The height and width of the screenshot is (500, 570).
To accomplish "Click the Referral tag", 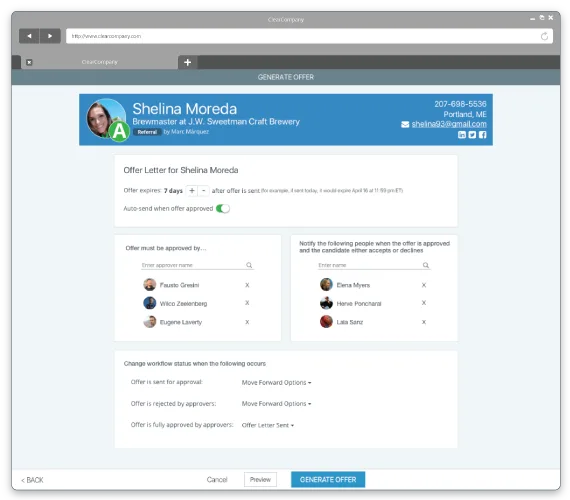I will [x=147, y=132].
